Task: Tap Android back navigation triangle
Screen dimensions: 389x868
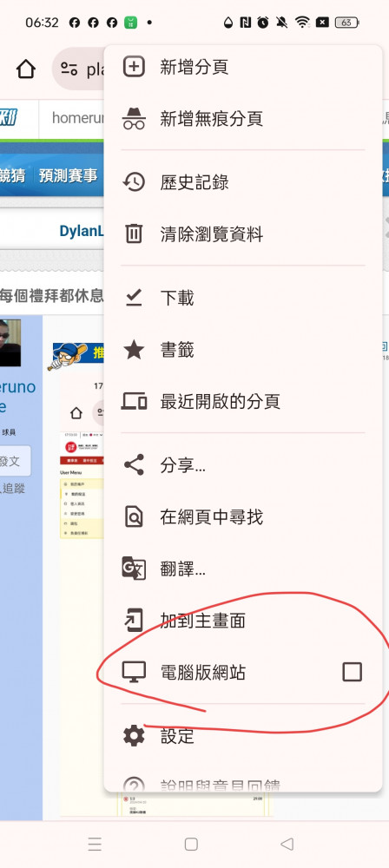Action: (287, 844)
